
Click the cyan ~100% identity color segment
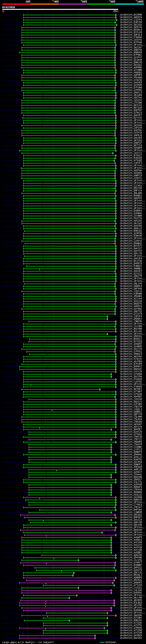pos(130,4)
